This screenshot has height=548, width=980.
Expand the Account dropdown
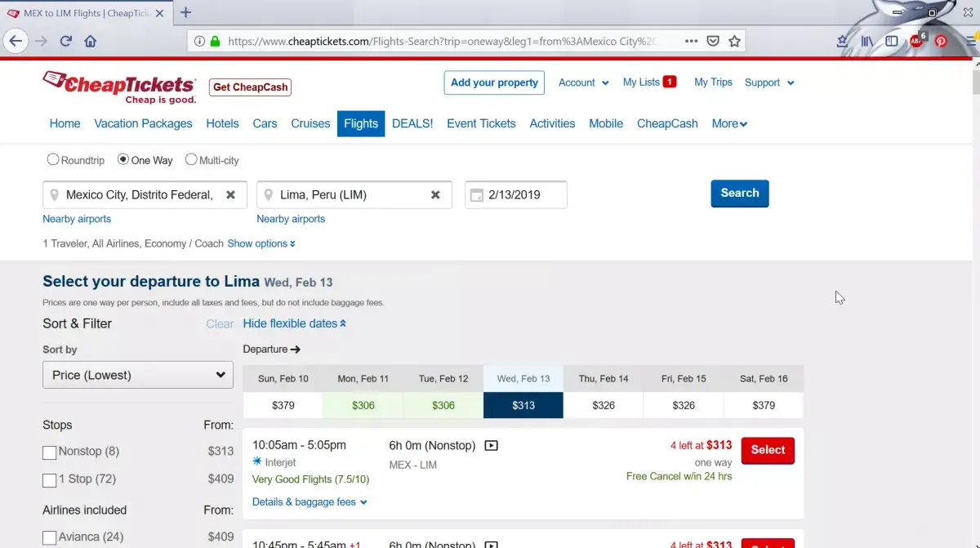[584, 82]
